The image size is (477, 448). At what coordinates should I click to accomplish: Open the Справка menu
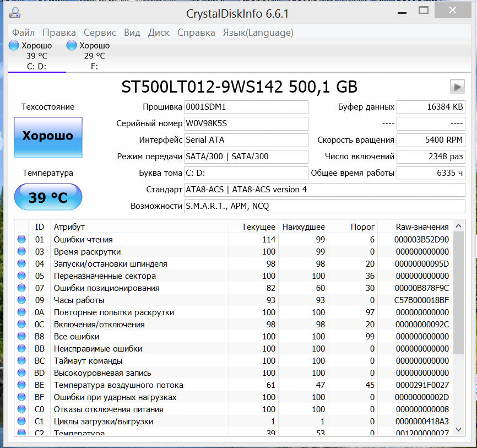click(x=196, y=33)
